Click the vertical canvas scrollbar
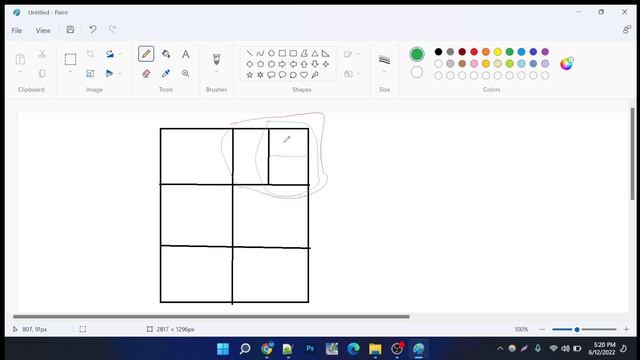The image size is (640, 360). pos(632,154)
